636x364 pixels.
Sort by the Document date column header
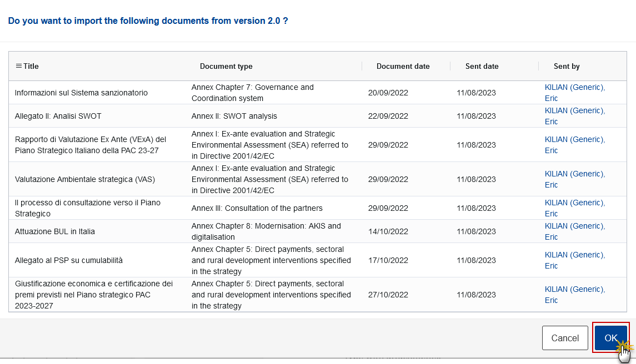tap(403, 66)
